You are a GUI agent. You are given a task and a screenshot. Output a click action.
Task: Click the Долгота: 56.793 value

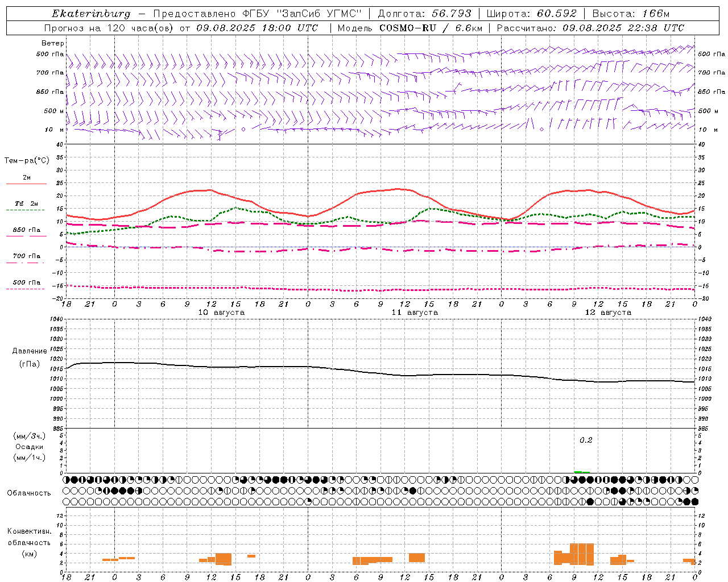click(x=424, y=14)
